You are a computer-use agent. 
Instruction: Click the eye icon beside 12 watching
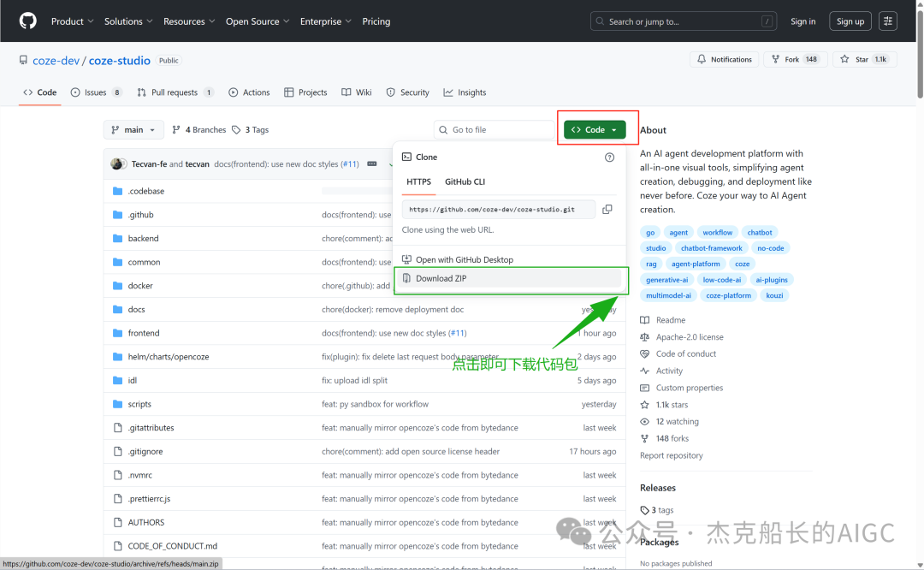[x=645, y=421]
